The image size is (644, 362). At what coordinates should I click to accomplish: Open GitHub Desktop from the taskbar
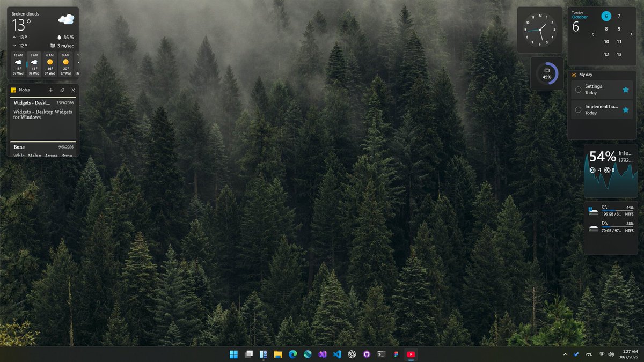click(367, 354)
